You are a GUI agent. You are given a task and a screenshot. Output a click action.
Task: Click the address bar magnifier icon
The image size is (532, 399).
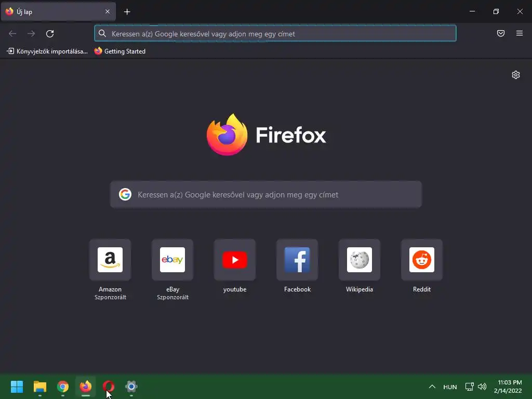pos(102,33)
